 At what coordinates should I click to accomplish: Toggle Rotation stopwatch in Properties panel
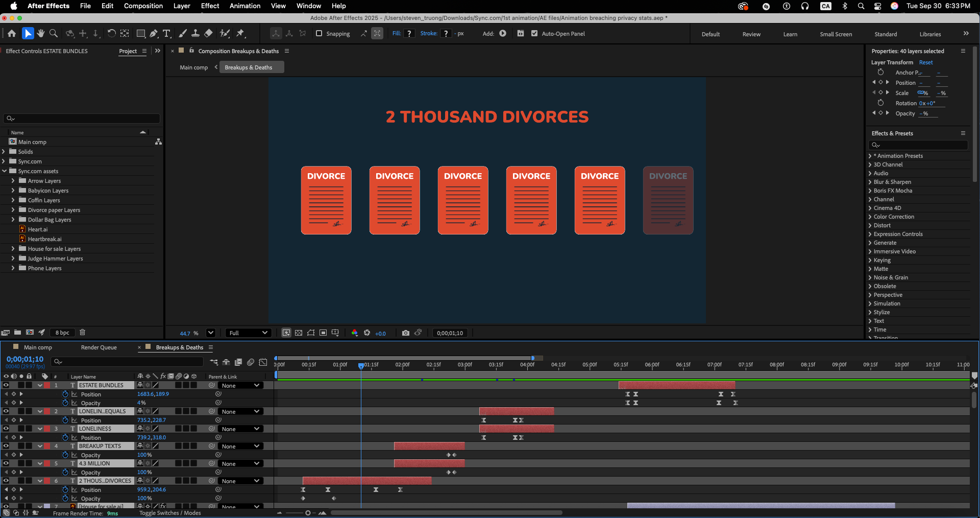pos(880,103)
